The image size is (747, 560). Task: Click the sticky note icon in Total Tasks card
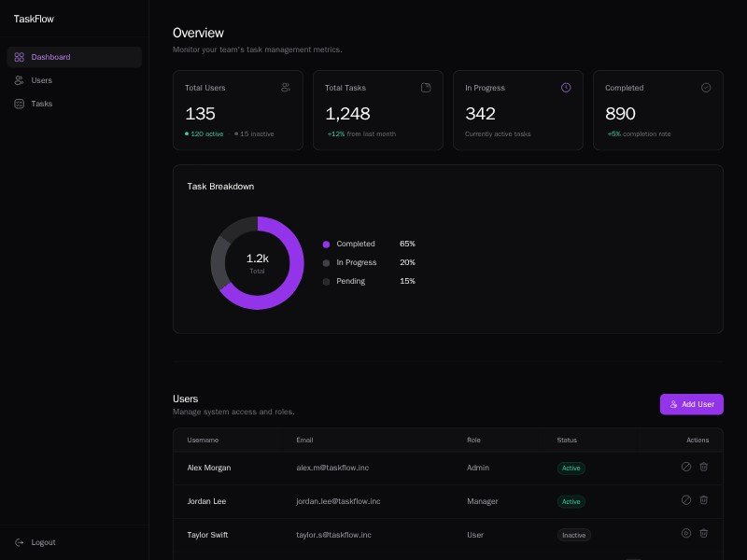[x=426, y=88]
